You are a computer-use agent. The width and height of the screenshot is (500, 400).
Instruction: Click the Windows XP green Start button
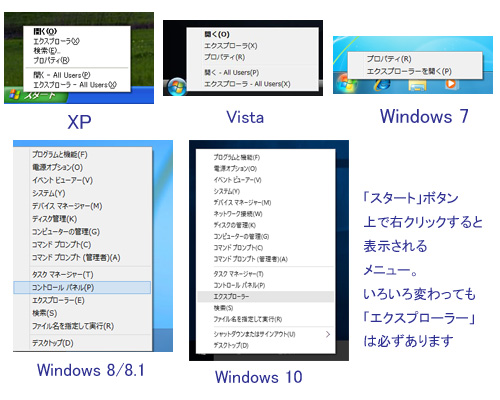36,96
